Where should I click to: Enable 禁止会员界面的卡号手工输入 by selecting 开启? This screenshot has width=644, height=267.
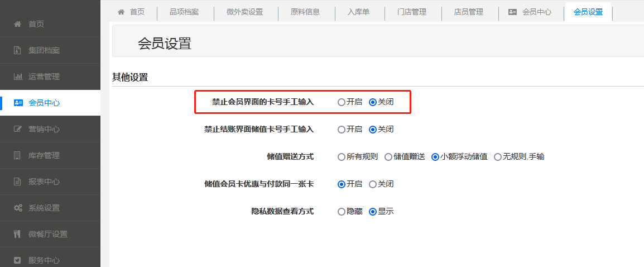(342, 102)
